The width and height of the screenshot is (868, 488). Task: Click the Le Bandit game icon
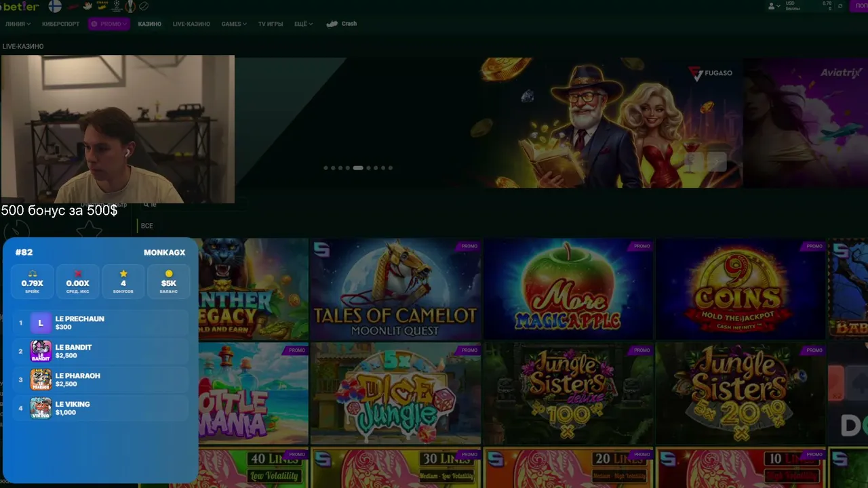pyautogui.click(x=41, y=351)
